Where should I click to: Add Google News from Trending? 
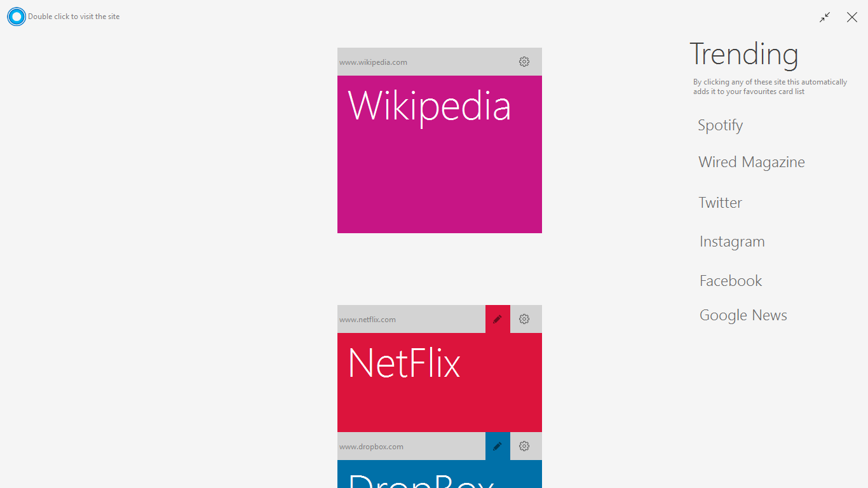[x=743, y=315]
